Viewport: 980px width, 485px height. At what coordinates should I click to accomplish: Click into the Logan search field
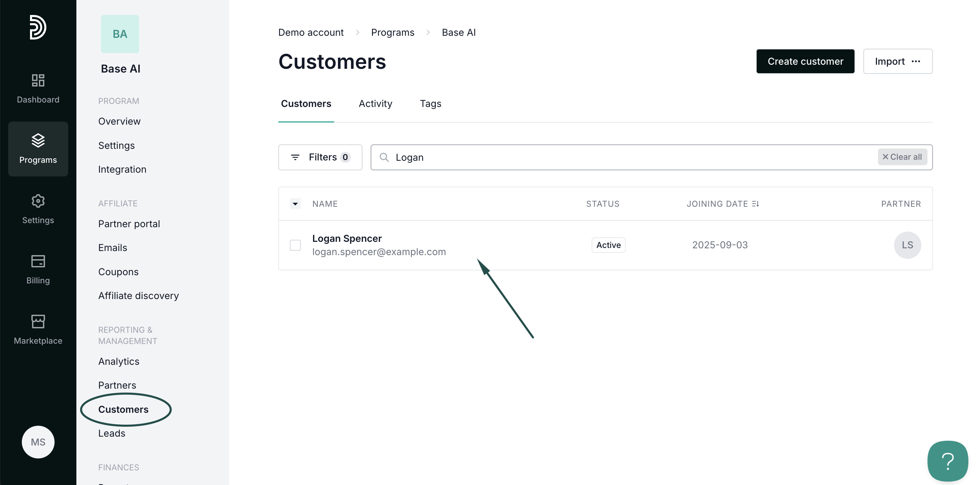609,157
